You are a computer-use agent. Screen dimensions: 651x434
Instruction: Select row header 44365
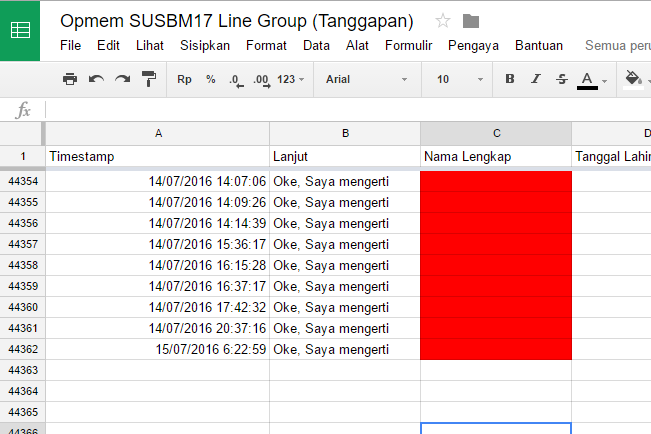[x=23, y=412]
